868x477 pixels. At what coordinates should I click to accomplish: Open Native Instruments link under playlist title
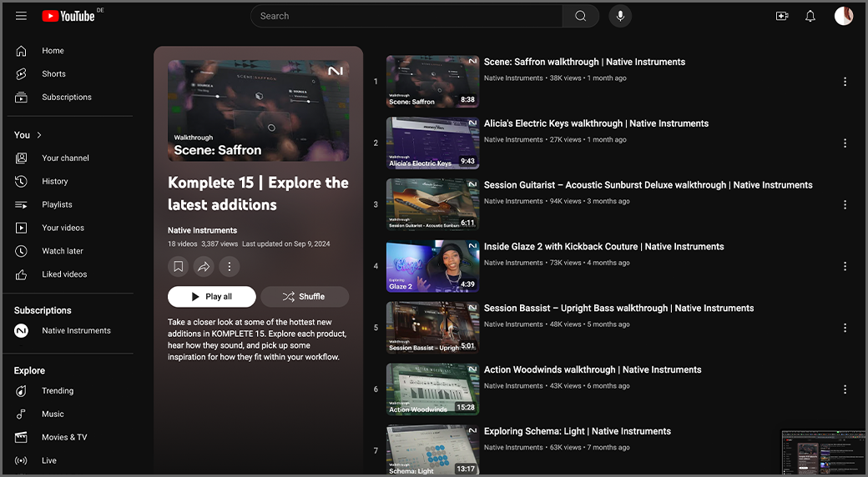(202, 230)
